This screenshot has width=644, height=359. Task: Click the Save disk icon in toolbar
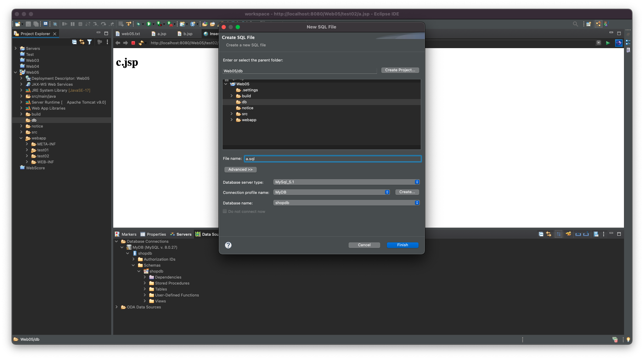point(28,24)
